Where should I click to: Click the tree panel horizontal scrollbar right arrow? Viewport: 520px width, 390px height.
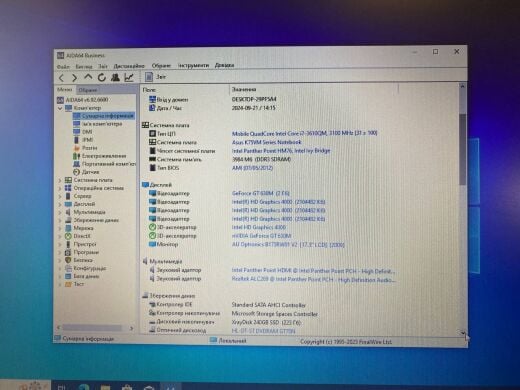click(131, 328)
